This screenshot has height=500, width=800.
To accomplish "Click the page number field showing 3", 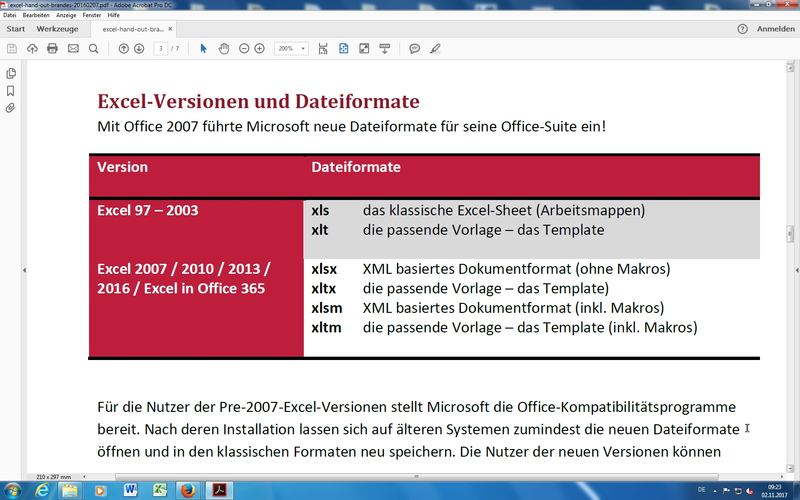I will point(161,48).
